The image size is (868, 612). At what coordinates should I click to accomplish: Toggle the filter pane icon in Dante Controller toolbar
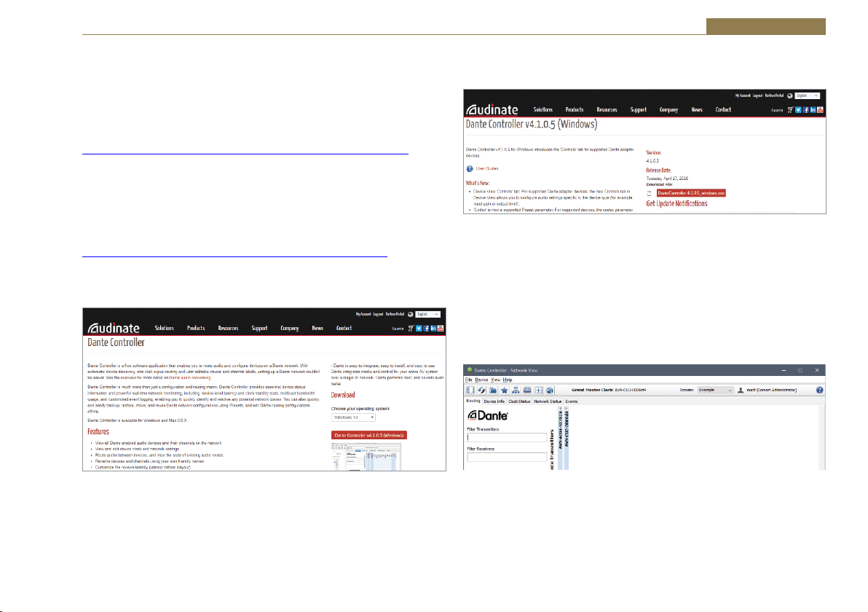tap(470, 390)
